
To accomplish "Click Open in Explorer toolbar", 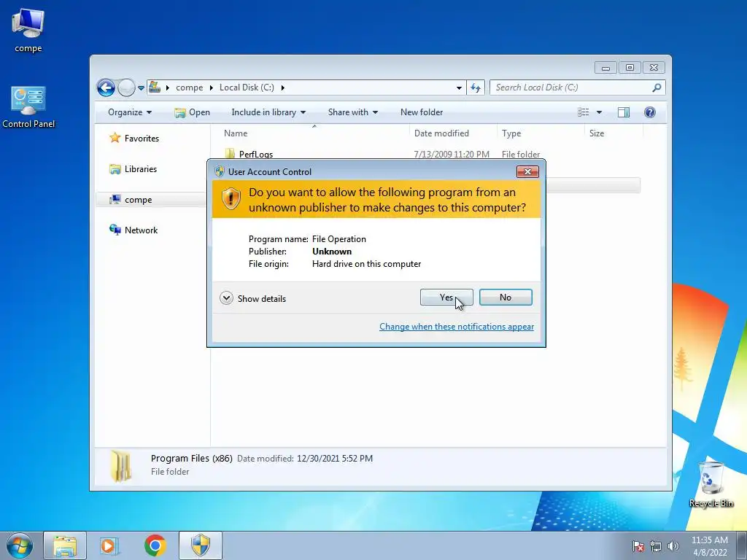I will 192,112.
